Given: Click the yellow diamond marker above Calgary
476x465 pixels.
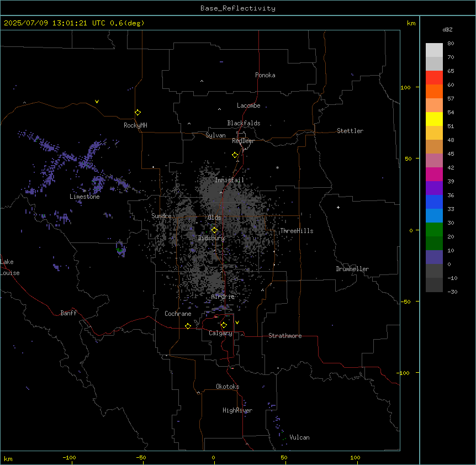Looking at the screenshot, I should tap(224, 325).
